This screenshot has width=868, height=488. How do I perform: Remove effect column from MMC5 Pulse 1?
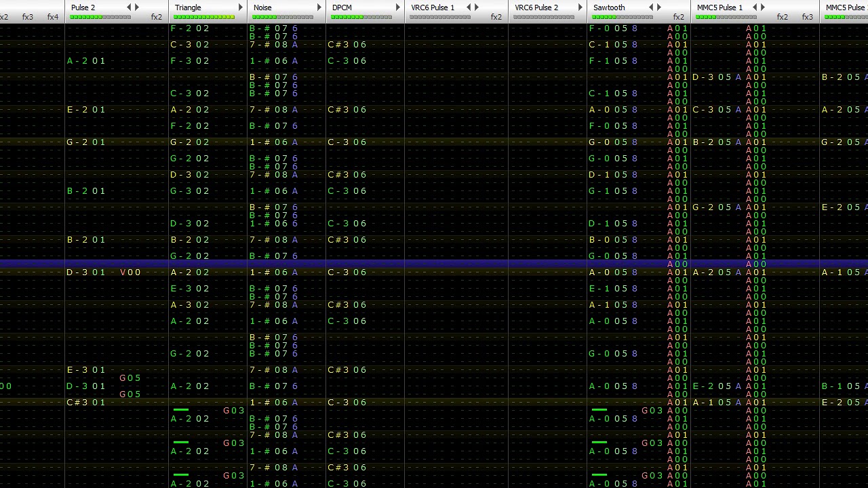click(755, 7)
